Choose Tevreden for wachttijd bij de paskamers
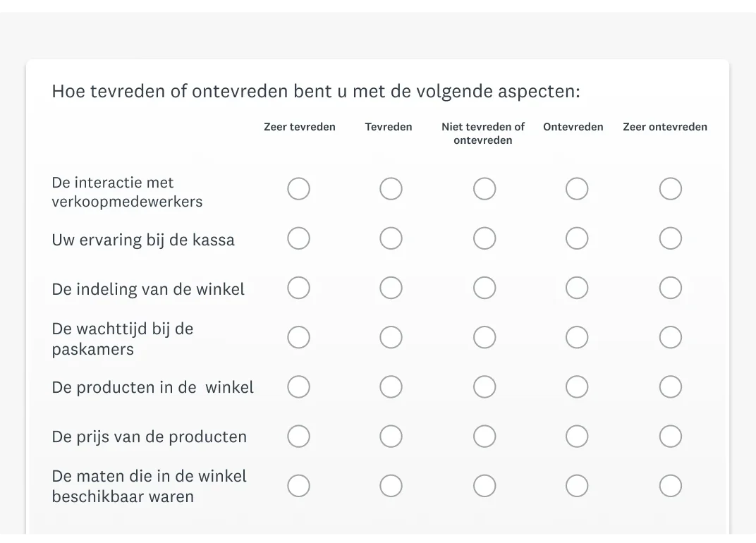This screenshot has width=756, height=543. click(x=391, y=337)
